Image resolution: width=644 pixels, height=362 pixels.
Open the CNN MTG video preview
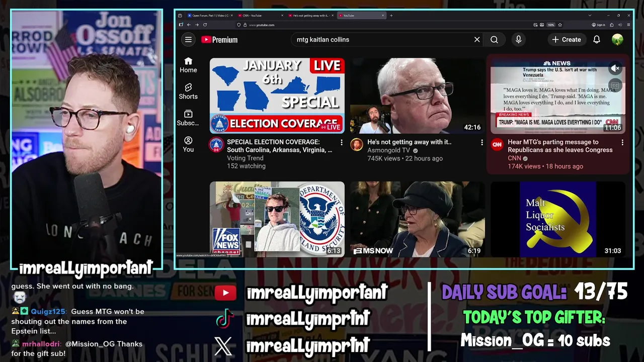tap(558, 96)
